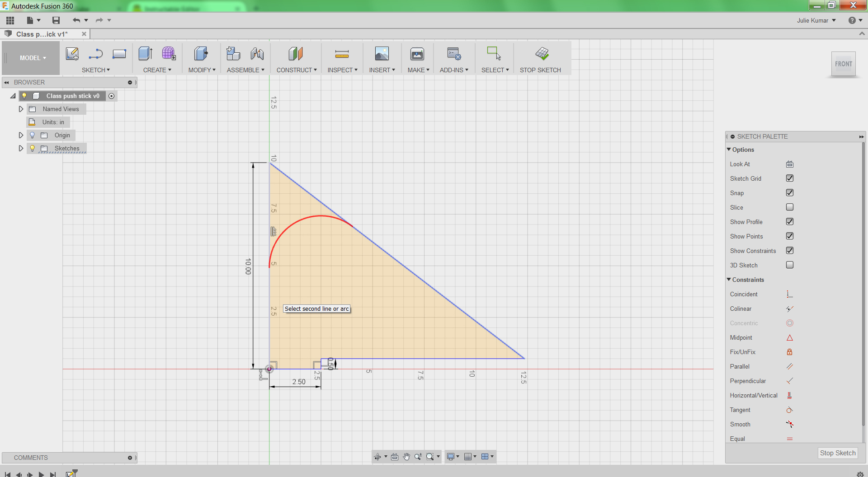Click the Offset Plane construct icon

coord(296,54)
